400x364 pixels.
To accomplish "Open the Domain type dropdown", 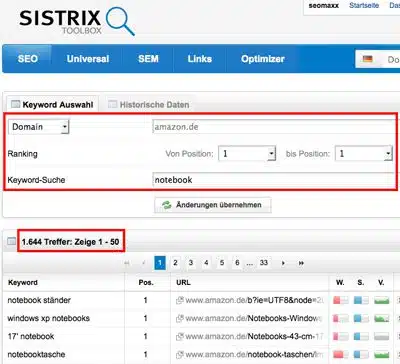I will point(38,127).
